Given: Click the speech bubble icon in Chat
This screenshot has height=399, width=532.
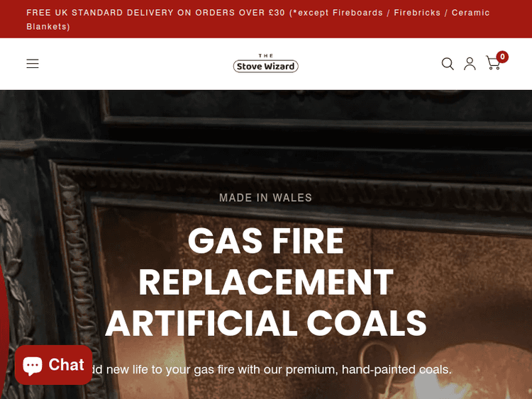Looking at the screenshot, I should [32, 366].
